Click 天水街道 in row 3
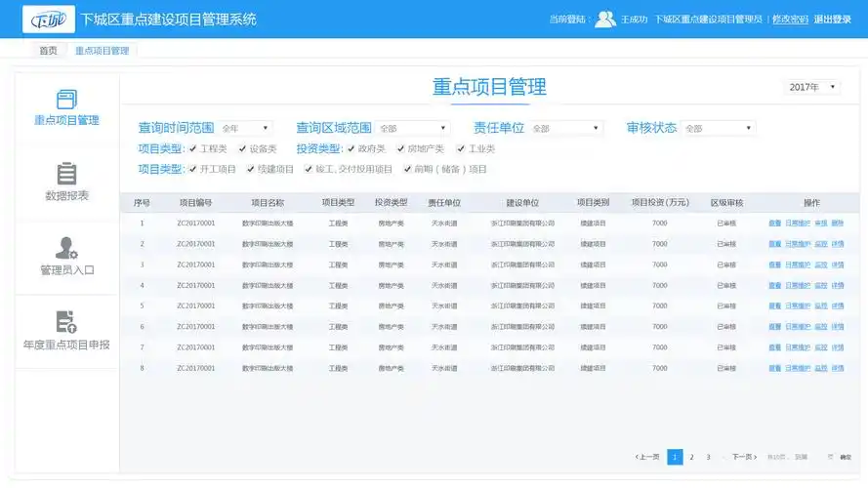This screenshot has height=488, width=868. (x=444, y=265)
